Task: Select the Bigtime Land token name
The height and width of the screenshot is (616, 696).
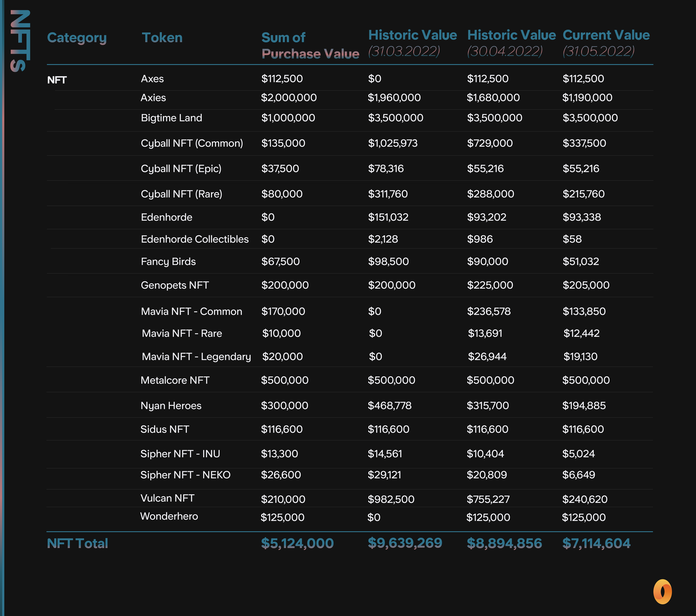Action: pos(171,118)
